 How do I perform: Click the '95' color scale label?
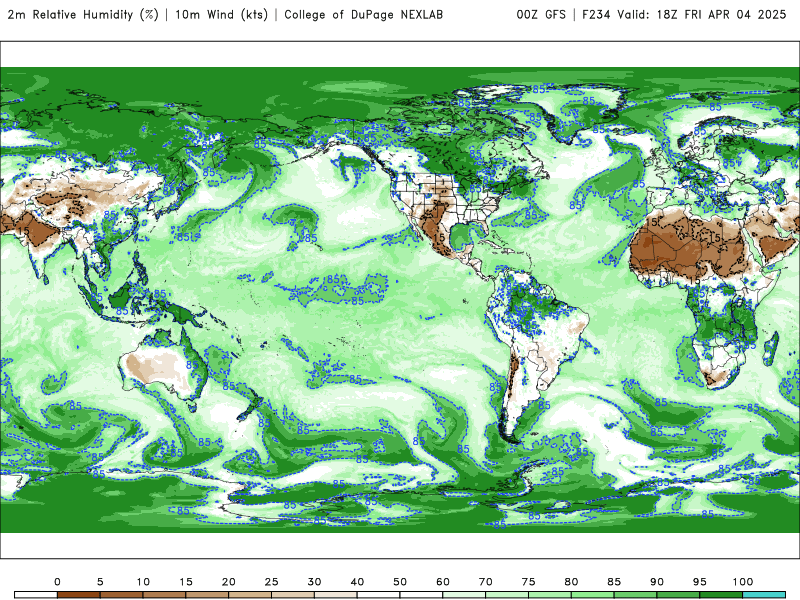coord(700,582)
